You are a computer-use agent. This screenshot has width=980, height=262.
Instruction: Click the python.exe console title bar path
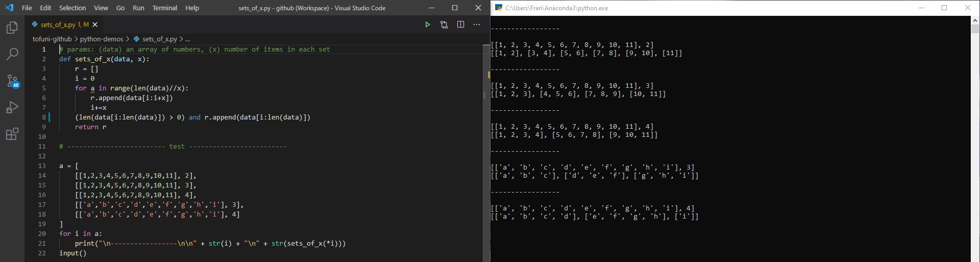pyautogui.click(x=557, y=8)
